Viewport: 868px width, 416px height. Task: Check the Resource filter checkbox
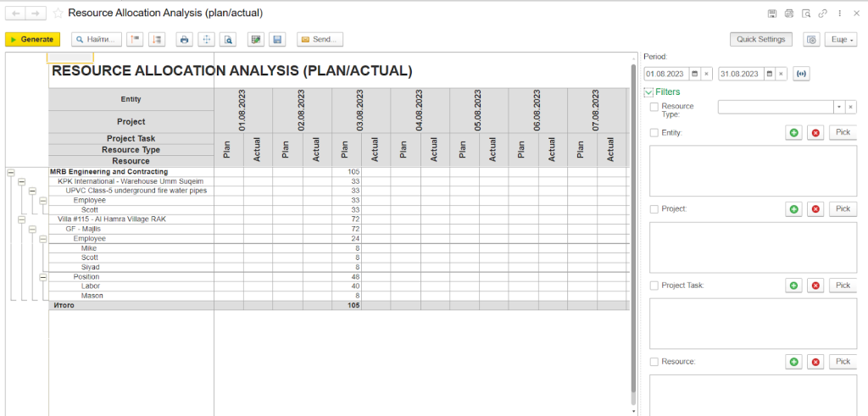(654, 362)
